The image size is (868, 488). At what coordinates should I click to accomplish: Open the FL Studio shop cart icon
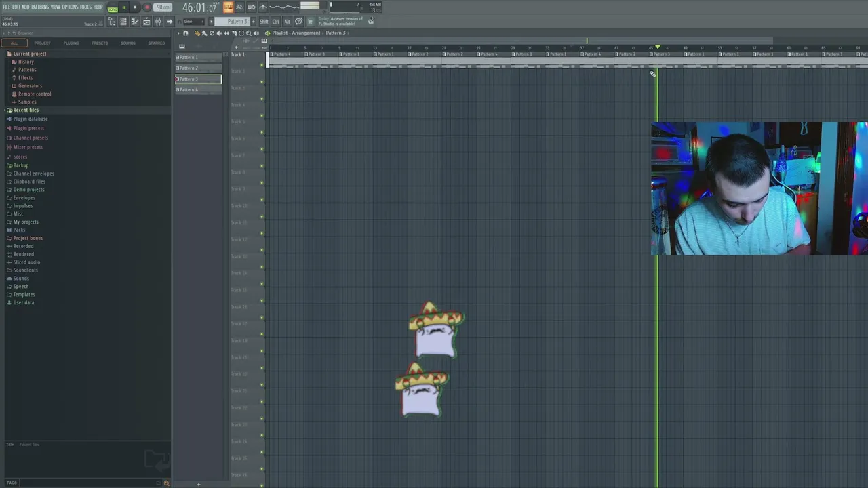pos(309,22)
